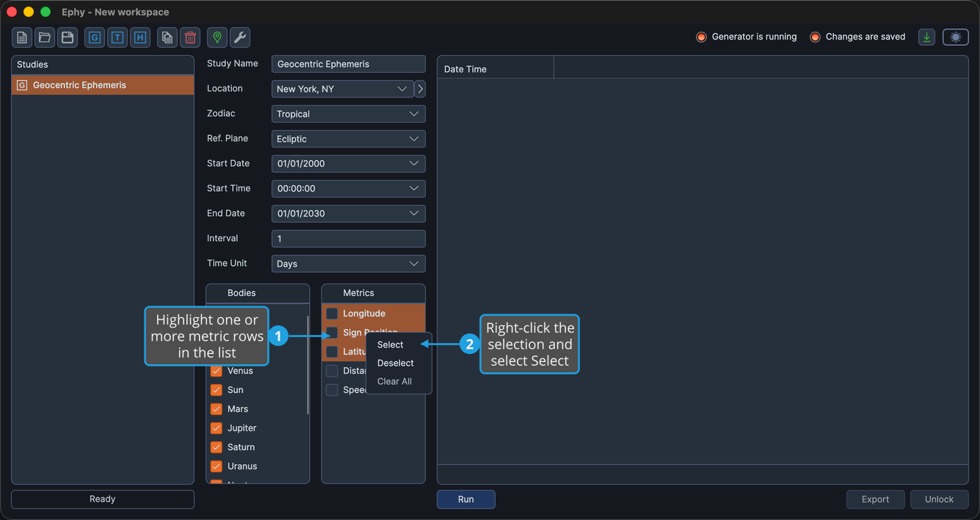Open the Start Time dropdown showing 00:00:00

point(348,189)
